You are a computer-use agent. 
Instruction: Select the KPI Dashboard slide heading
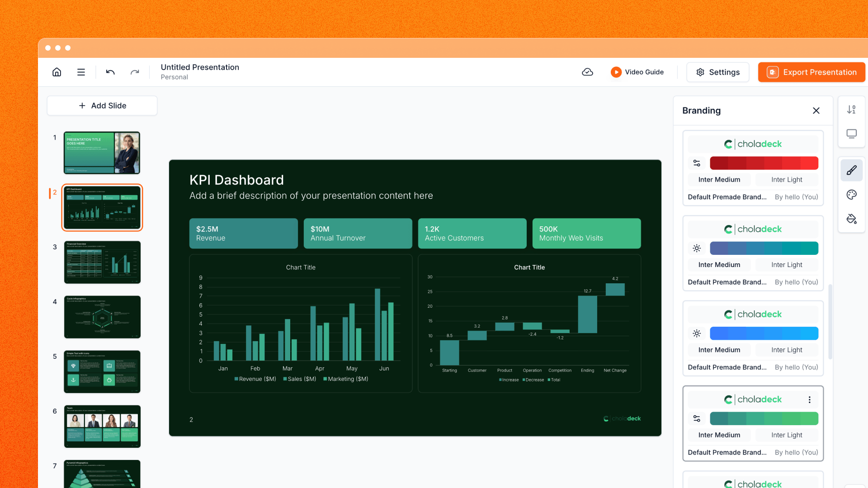point(236,180)
